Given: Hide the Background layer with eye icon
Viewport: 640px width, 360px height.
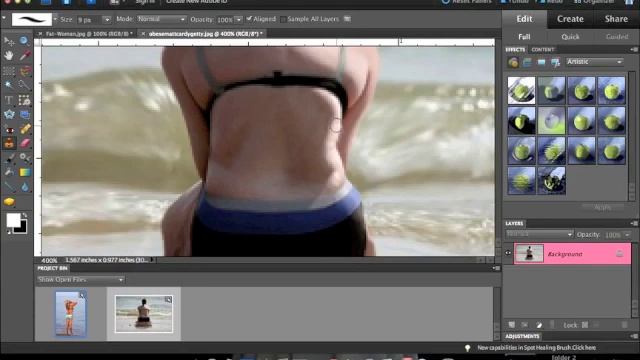Looking at the screenshot, I should 508,253.
